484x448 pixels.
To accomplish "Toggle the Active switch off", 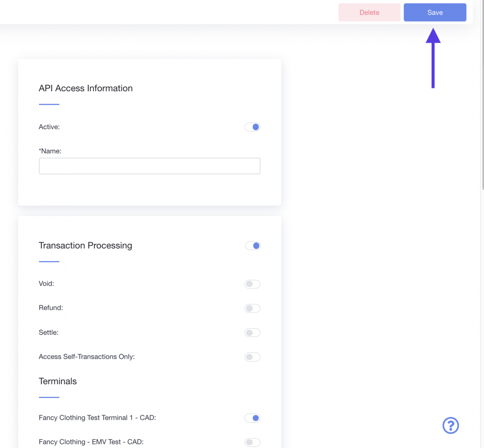I will click(x=252, y=127).
